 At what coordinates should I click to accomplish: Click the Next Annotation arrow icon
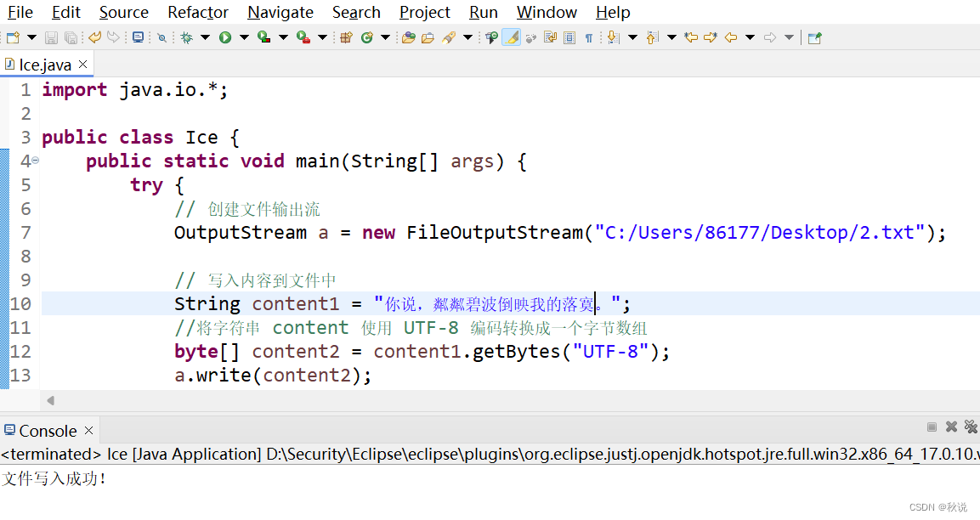[x=613, y=38]
